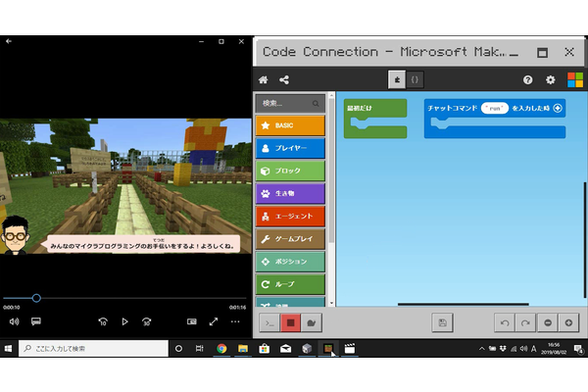This screenshot has height=392, width=588.
Task: Open the ゲームプレイ block category
Action: point(290,239)
